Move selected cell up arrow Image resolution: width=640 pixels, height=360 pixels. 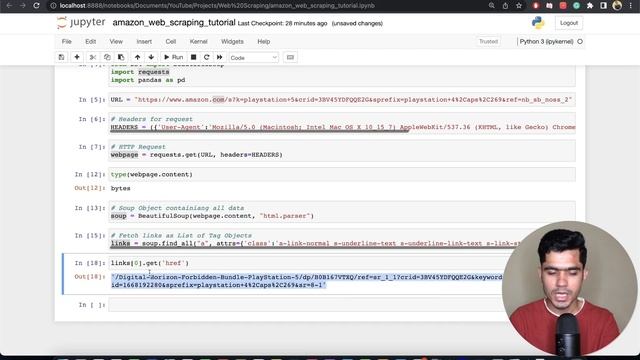click(x=138, y=57)
